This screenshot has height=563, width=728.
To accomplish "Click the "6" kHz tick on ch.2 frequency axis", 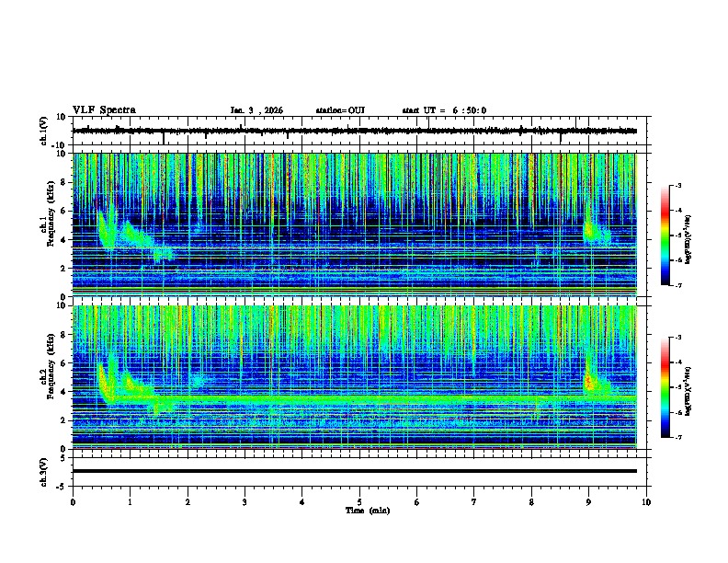I will (x=64, y=363).
